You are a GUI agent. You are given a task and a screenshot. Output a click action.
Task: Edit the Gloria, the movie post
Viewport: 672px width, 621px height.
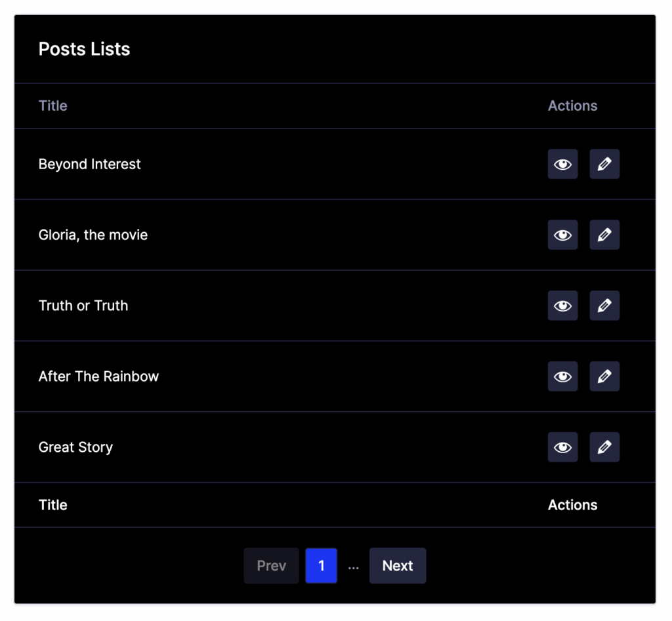(604, 235)
